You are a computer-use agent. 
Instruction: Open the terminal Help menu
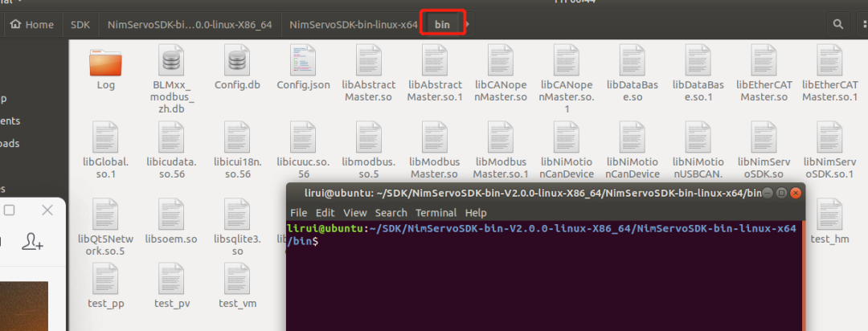point(476,213)
